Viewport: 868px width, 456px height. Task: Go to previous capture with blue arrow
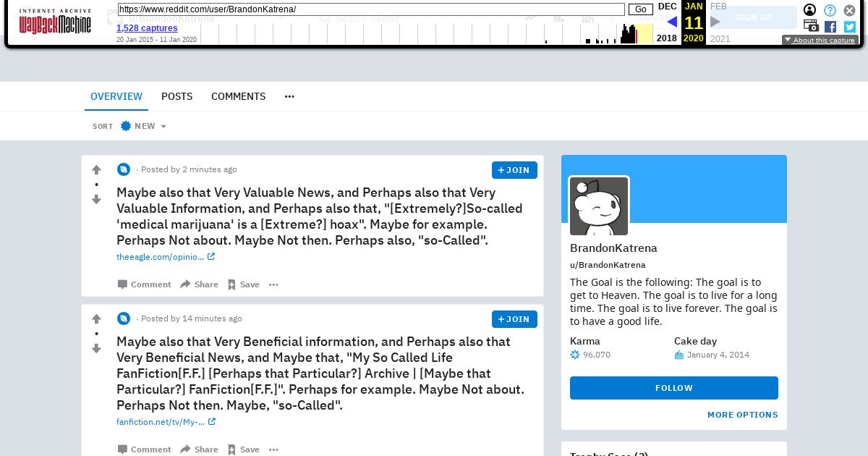pos(671,22)
